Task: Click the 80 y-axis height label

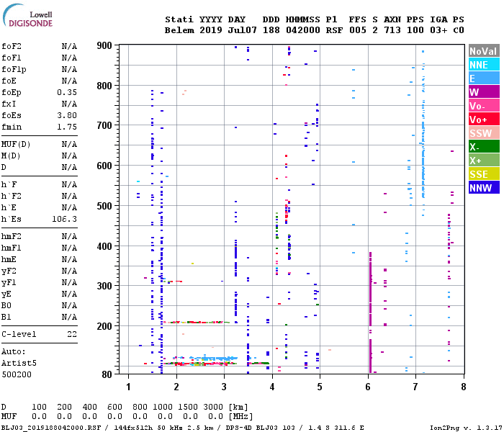Action: [x=107, y=374]
